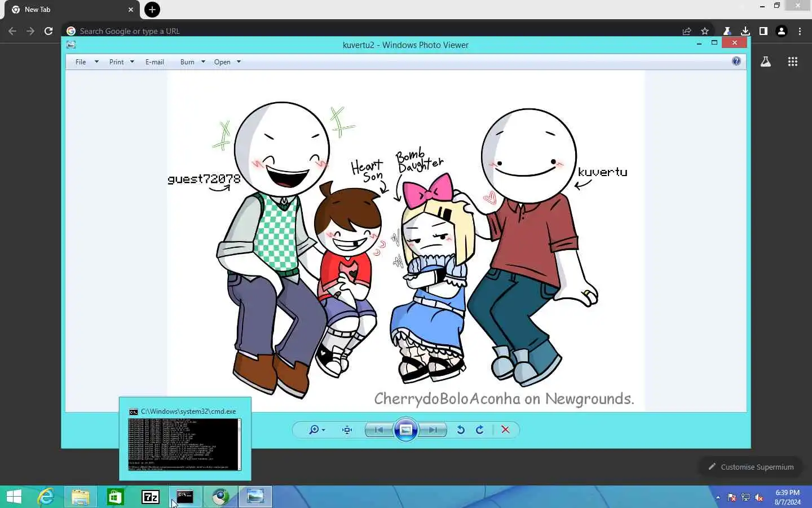The width and height of the screenshot is (812, 508).
Task: Click the Customise Supermium button
Action: pyautogui.click(x=751, y=467)
